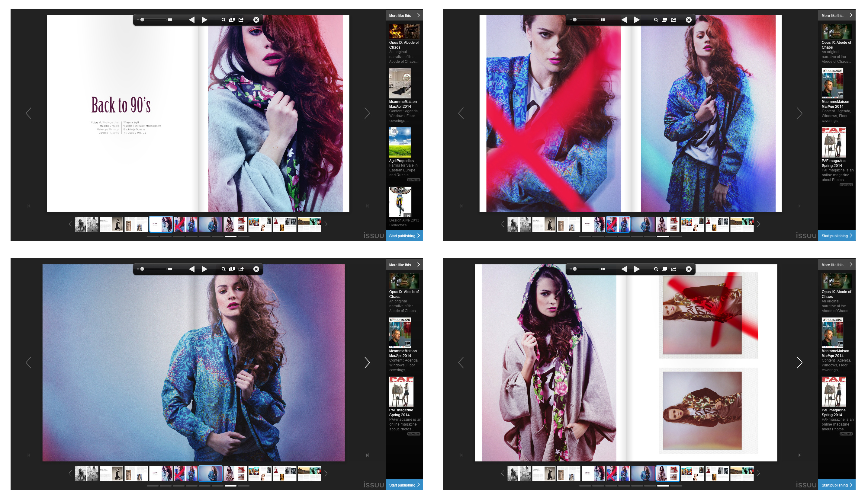Click Start publishing in top-left viewer
The image size is (868, 501).
404,236
